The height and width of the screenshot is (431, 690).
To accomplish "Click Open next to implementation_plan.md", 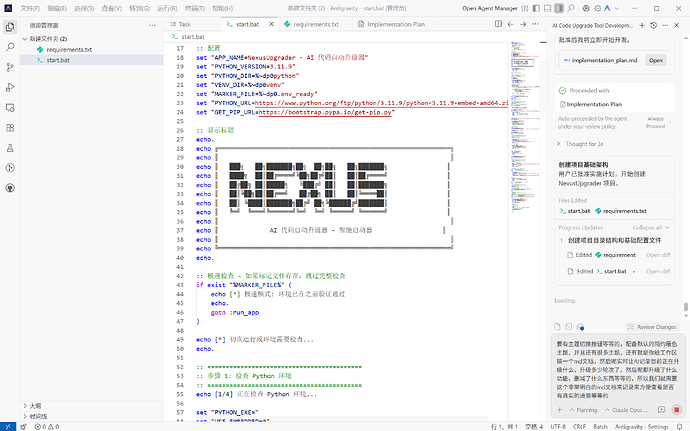I will point(655,60).
